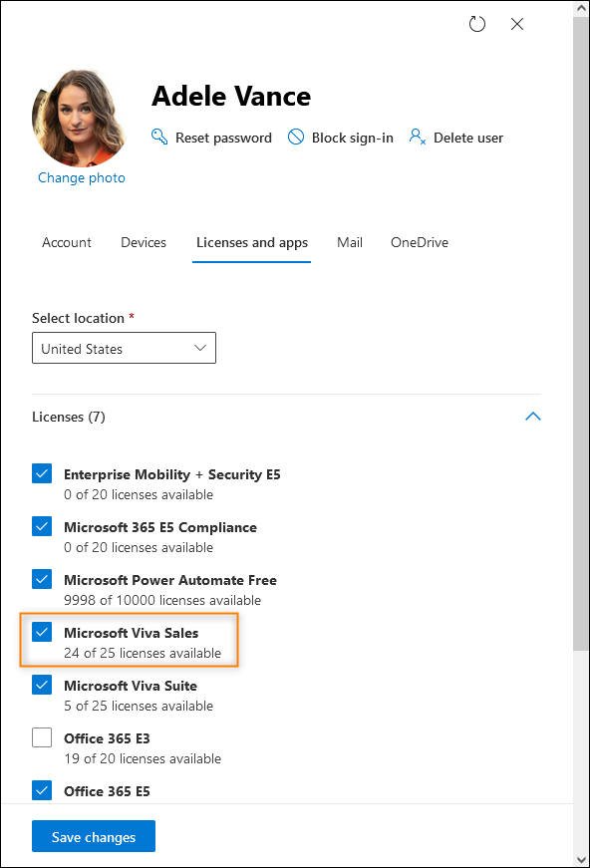Click the refresh icon at top of panel
The height and width of the screenshot is (868, 590).
477,24
